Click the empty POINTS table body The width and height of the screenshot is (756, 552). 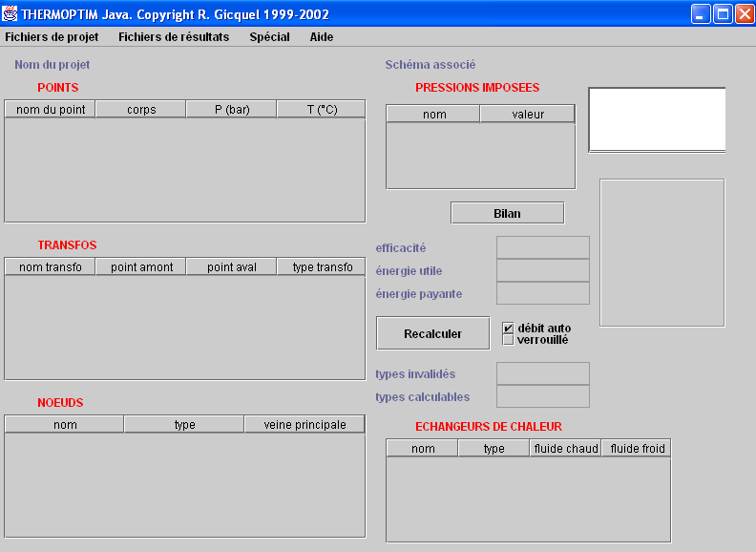tap(185, 170)
